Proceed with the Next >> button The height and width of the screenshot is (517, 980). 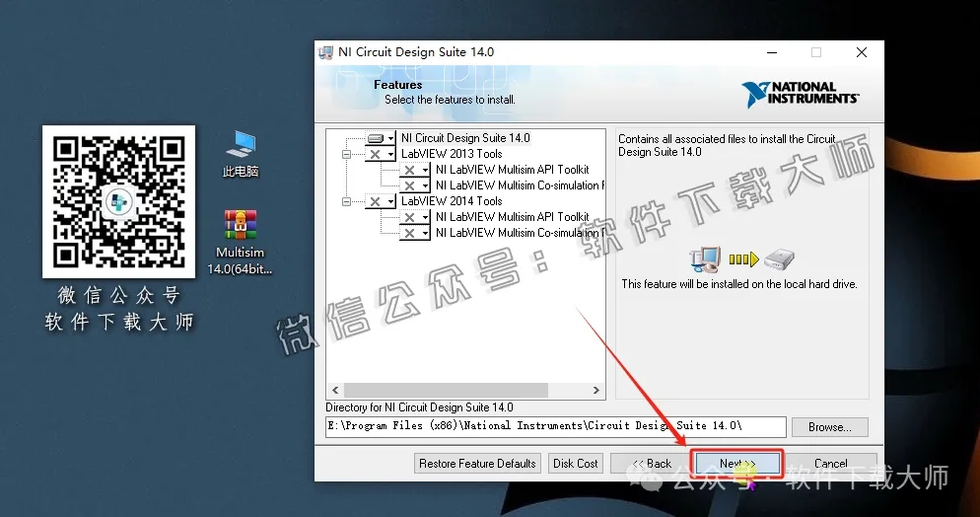(x=737, y=464)
